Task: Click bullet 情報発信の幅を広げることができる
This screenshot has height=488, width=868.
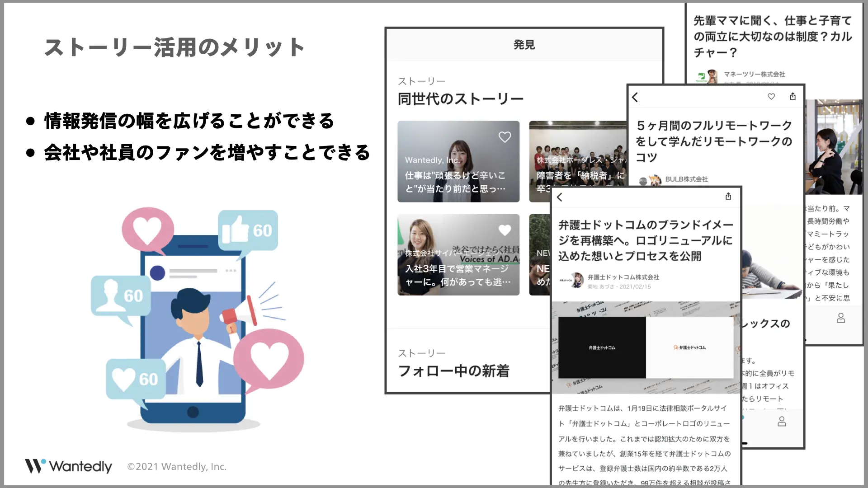Action: [189, 121]
